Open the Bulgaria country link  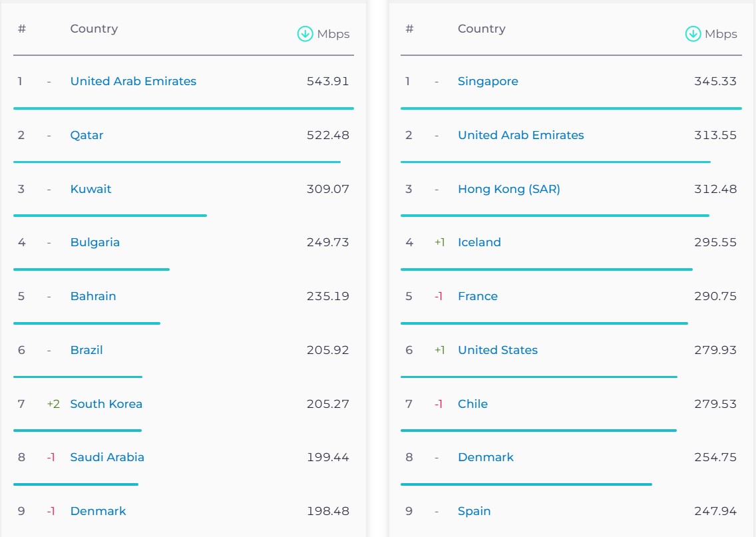coord(95,242)
